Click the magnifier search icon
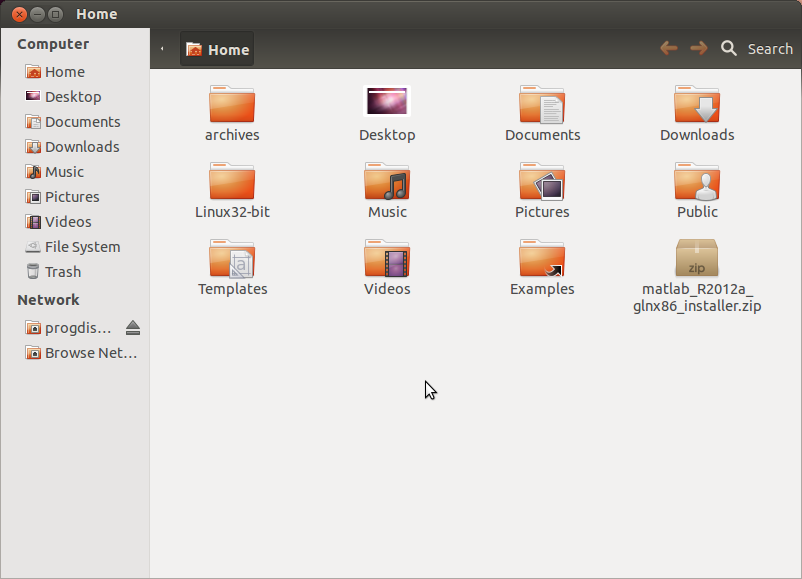 [729, 49]
